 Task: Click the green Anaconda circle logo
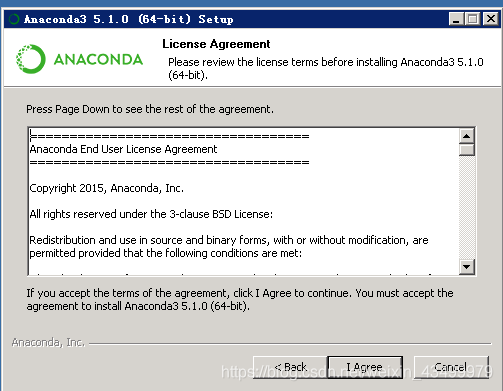point(30,59)
